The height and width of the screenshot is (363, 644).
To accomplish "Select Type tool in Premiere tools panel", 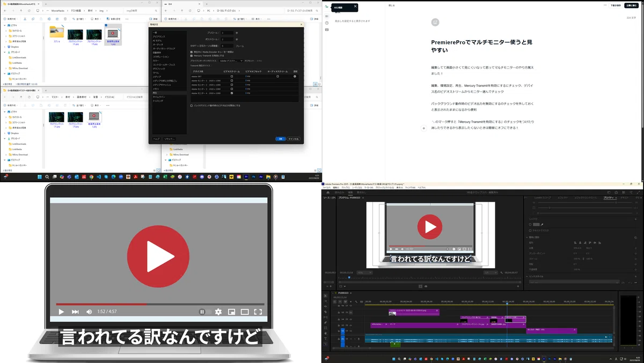I will 325,338.
